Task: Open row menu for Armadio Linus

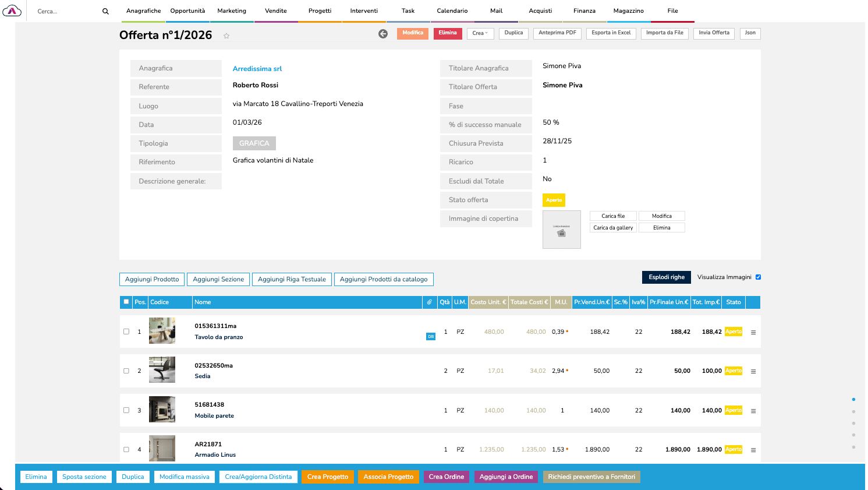Action: pos(753,450)
